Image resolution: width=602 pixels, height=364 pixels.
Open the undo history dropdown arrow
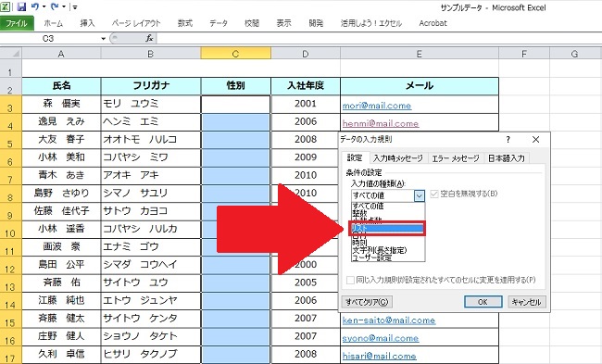coord(44,6)
